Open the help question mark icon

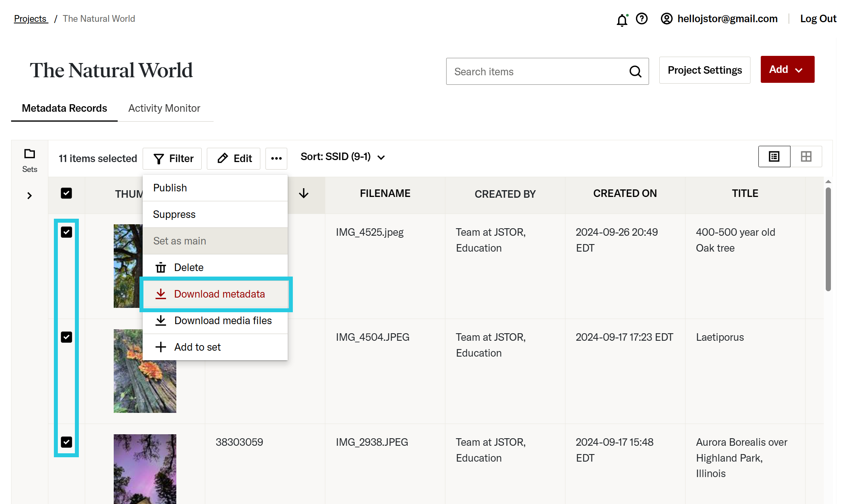point(642,19)
